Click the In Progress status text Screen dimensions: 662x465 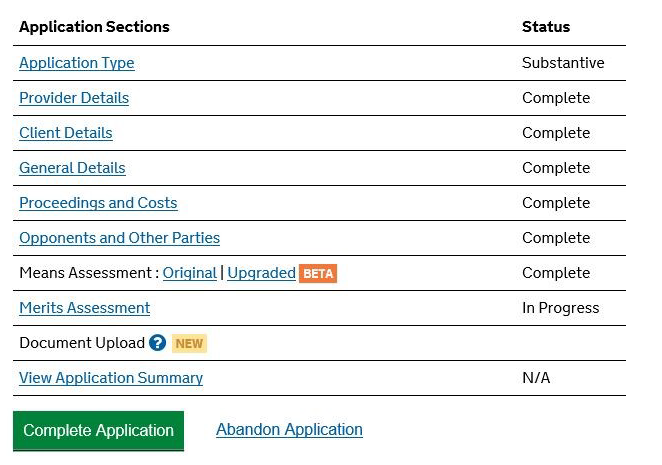tap(560, 308)
